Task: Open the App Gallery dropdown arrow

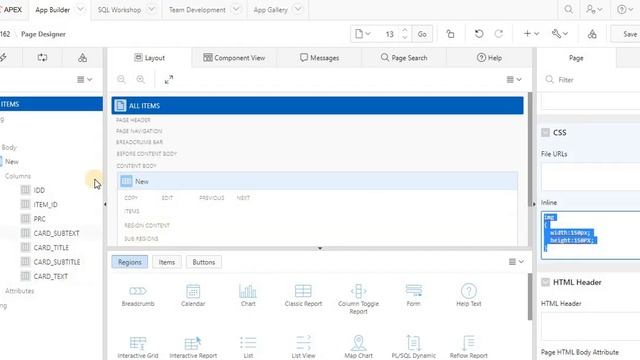Action: pos(298,9)
